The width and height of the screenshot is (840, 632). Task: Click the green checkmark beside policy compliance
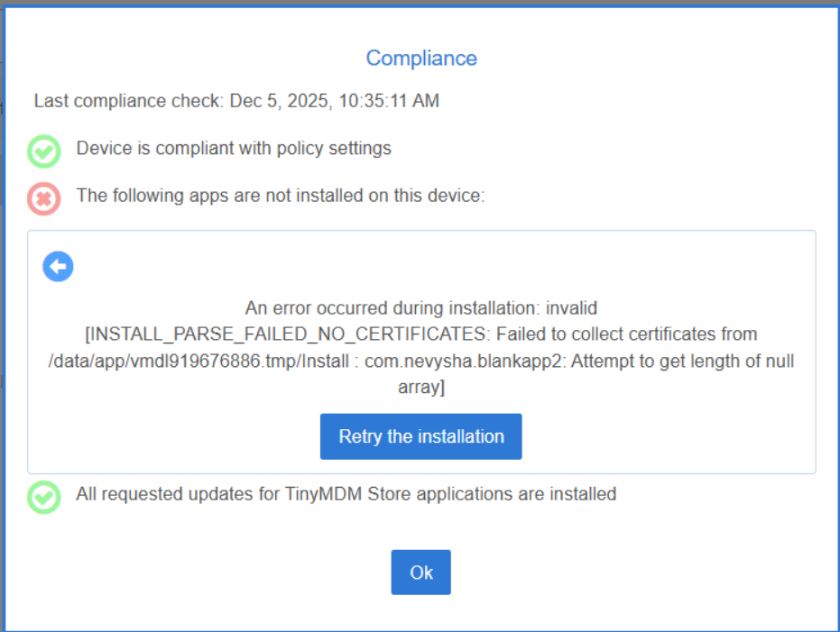[x=43, y=151]
